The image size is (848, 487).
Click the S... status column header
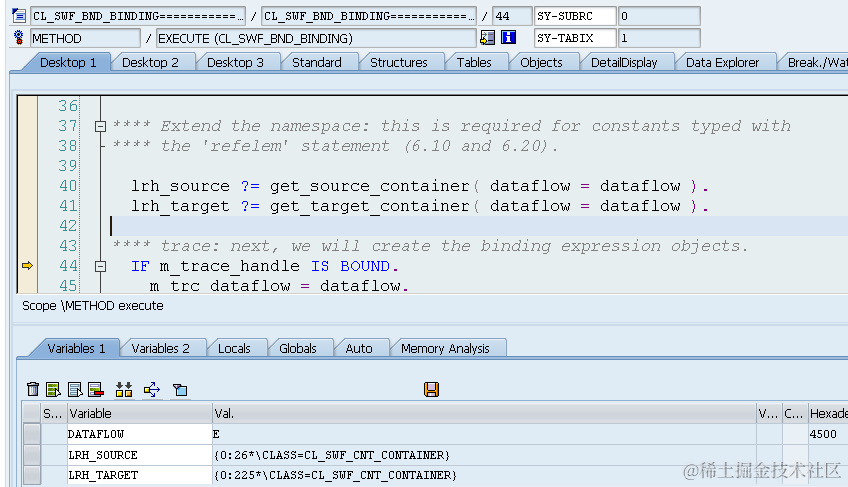[54, 413]
